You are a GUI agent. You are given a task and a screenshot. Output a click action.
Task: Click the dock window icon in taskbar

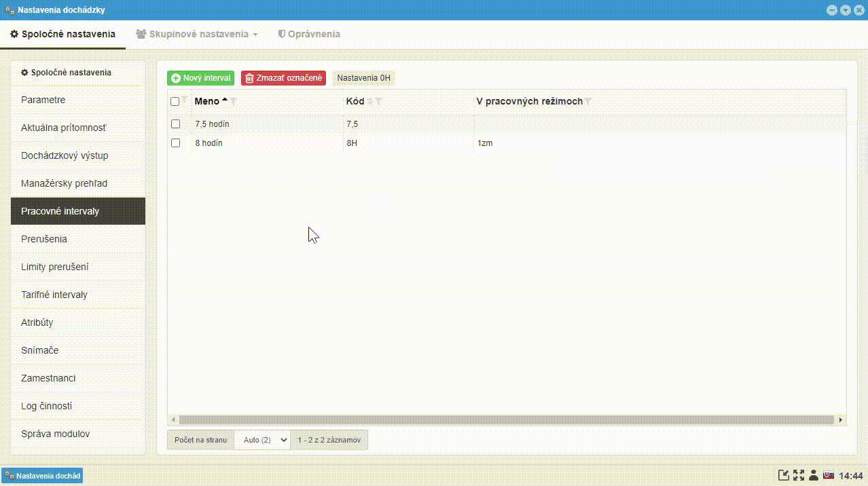(784, 475)
